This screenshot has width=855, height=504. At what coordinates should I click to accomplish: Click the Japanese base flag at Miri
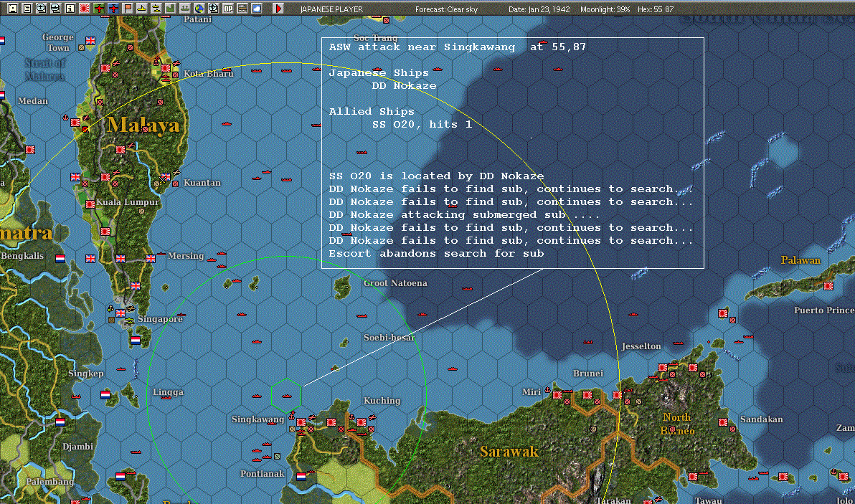pos(557,395)
